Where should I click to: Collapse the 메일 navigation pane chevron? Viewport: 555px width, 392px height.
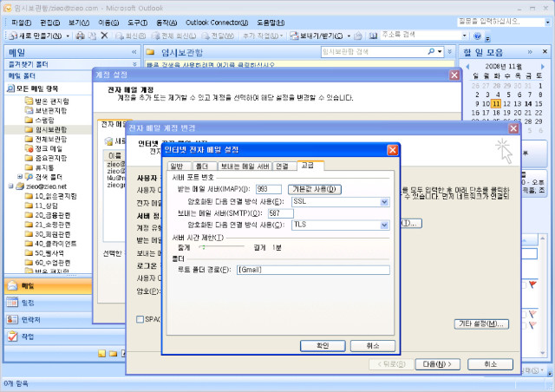[134, 52]
